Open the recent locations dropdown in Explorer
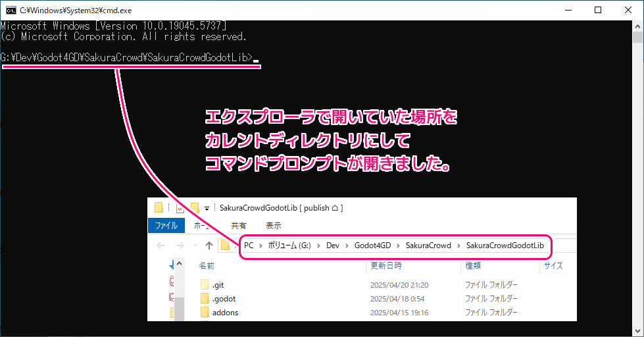The height and width of the screenshot is (337, 644). point(195,246)
